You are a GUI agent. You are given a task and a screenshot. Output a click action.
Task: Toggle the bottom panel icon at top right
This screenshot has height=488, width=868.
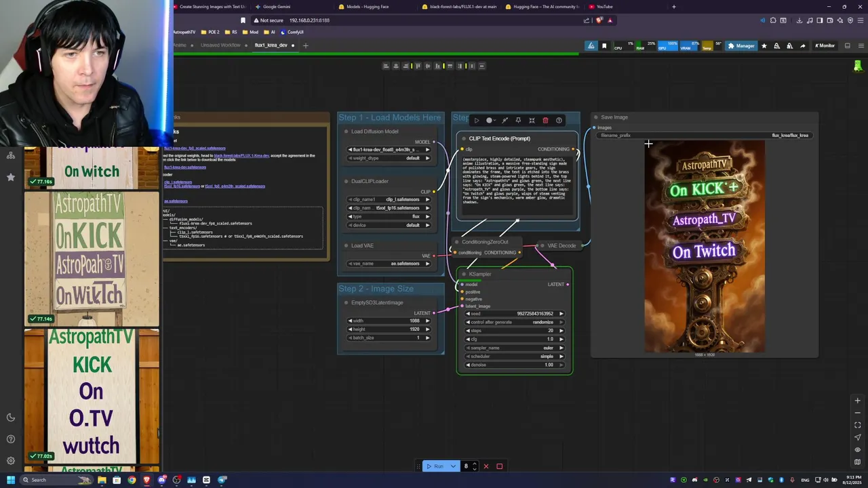(x=847, y=46)
